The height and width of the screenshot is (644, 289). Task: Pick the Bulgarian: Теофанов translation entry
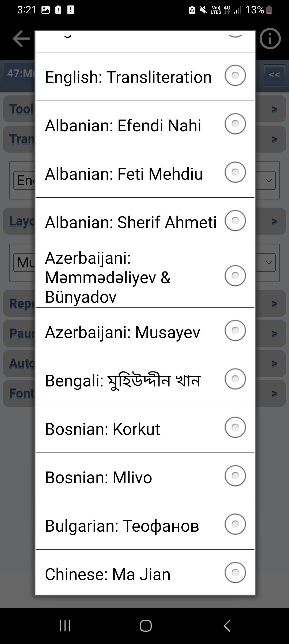(x=145, y=525)
